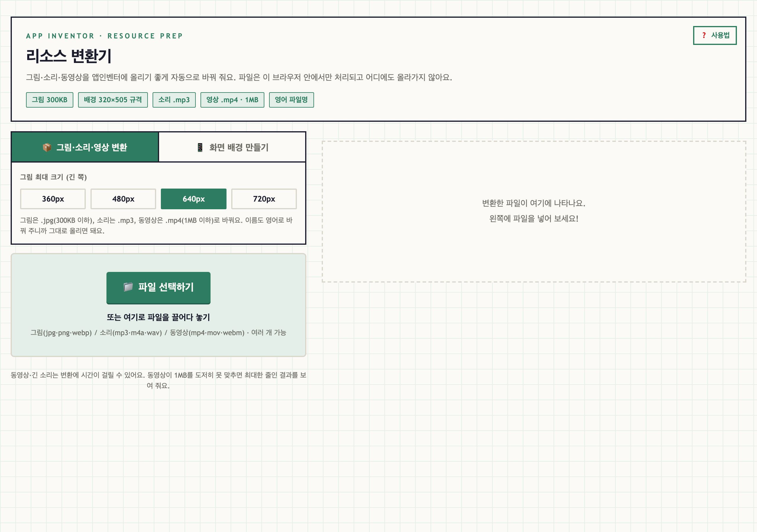Click the 영어 파일명 tag
Image resolution: width=757 pixels, height=532 pixels.
[x=291, y=100]
